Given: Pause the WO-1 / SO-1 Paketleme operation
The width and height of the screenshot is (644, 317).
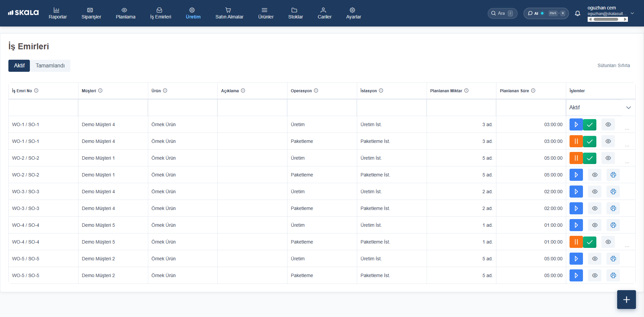Looking at the screenshot, I should [x=576, y=141].
